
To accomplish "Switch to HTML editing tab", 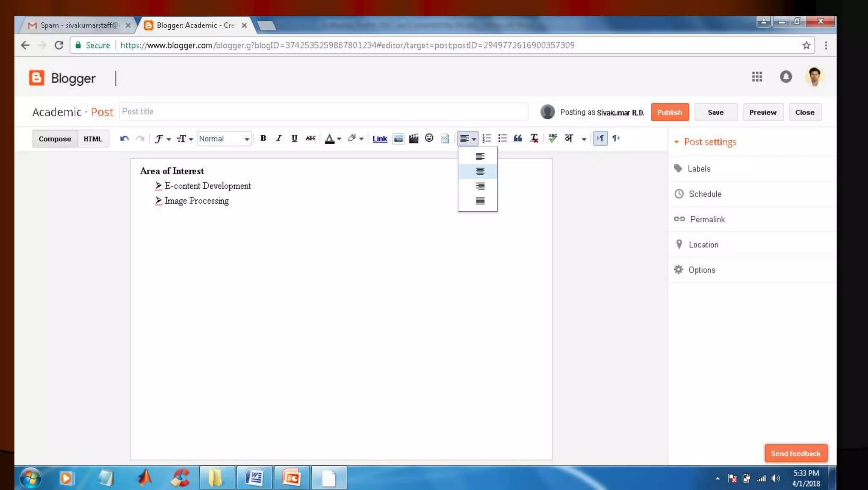I will click(x=92, y=139).
